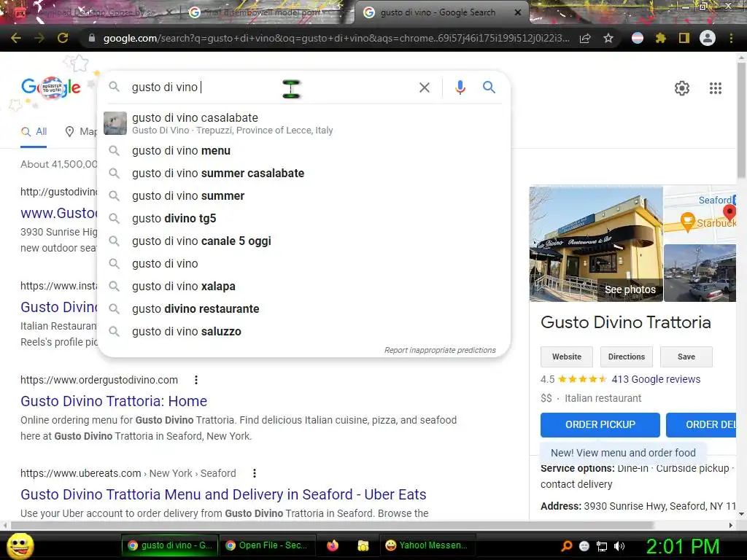Open options for ubereats.com result
Image resolution: width=747 pixels, height=560 pixels.
tap(255, 473)
